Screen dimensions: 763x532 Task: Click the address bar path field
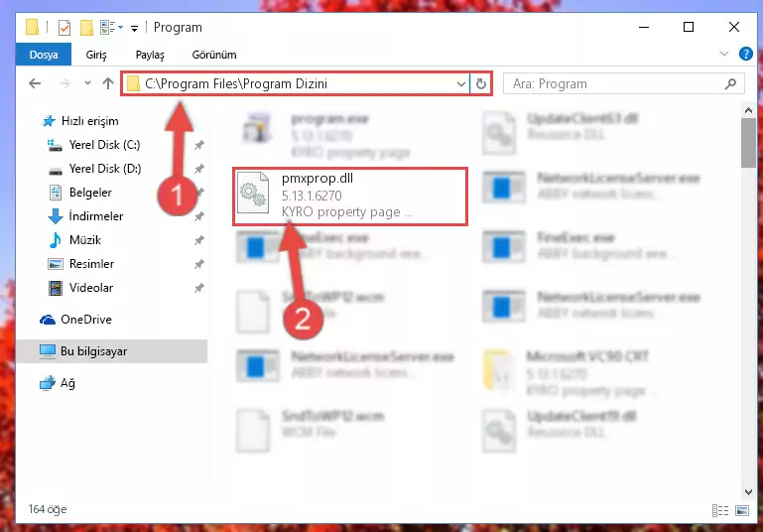tap(295, 83)
